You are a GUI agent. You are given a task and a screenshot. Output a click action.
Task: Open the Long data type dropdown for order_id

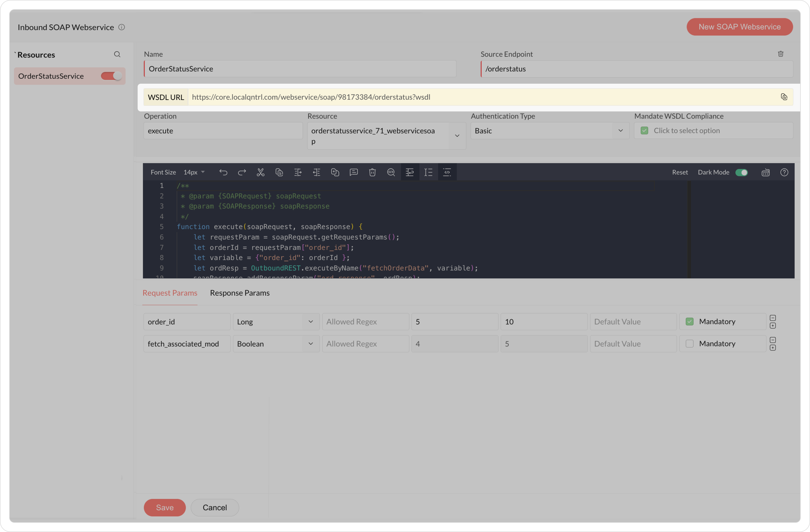(x=276, y=322)
